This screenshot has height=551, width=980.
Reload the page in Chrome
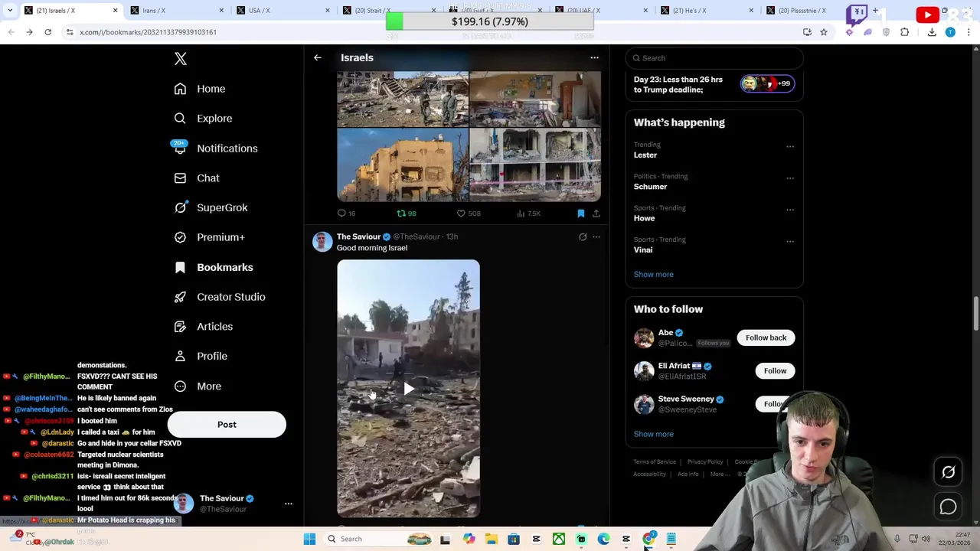coord(47,32)
